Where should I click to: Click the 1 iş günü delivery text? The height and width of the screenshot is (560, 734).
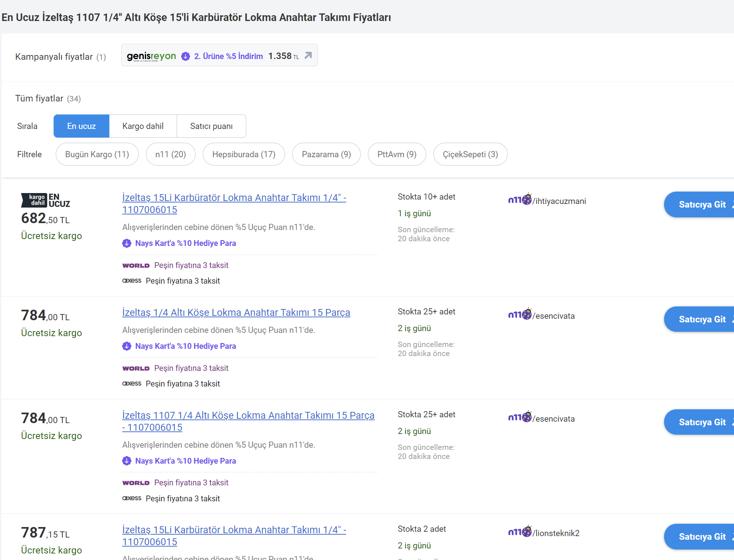click(x=414, y=213)
